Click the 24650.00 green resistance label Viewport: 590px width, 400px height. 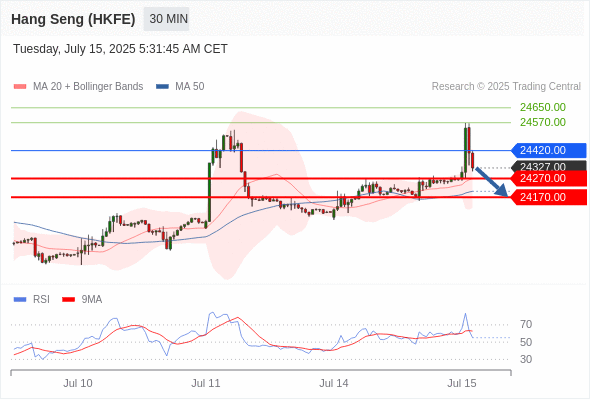[543, 107]
